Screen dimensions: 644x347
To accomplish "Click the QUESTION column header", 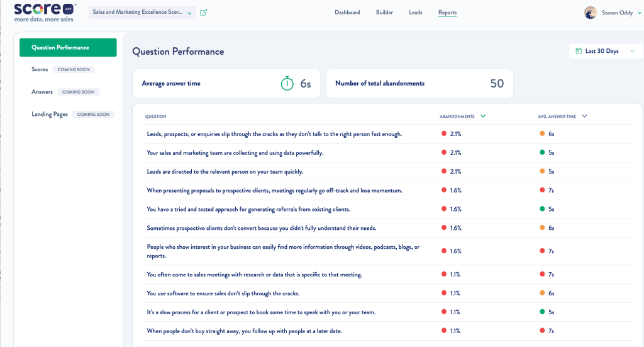I will 156,117.
